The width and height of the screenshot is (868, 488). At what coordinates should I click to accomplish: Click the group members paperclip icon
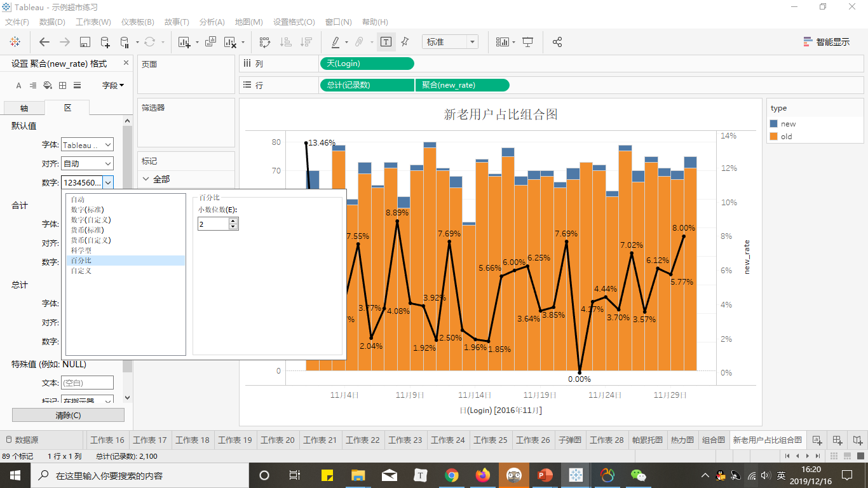coord(359,42)
